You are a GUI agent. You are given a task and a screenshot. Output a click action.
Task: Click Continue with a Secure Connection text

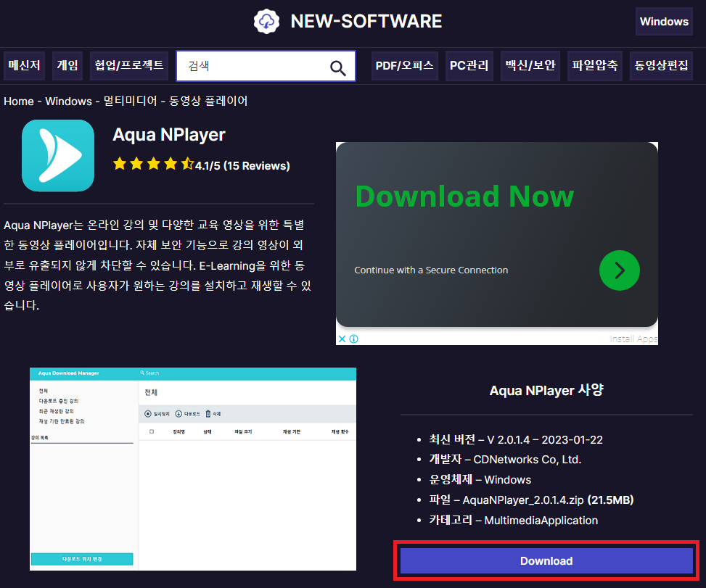click(x=431, y=270)
